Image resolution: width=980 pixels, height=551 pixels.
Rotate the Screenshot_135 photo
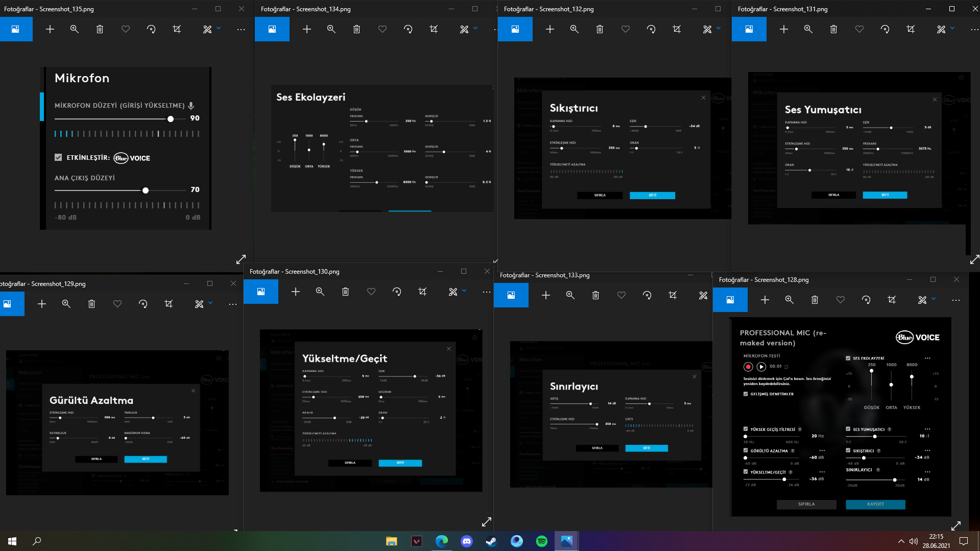point(151,29)
